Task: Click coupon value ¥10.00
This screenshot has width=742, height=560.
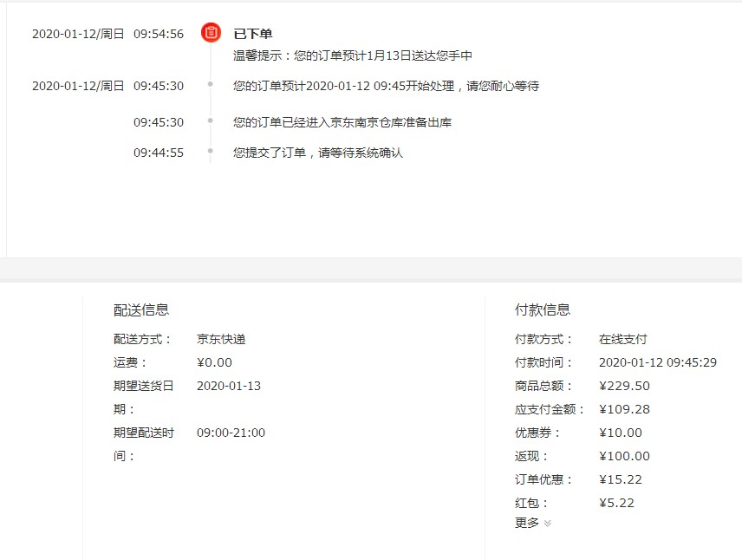Action: click(x=621, y=433)
